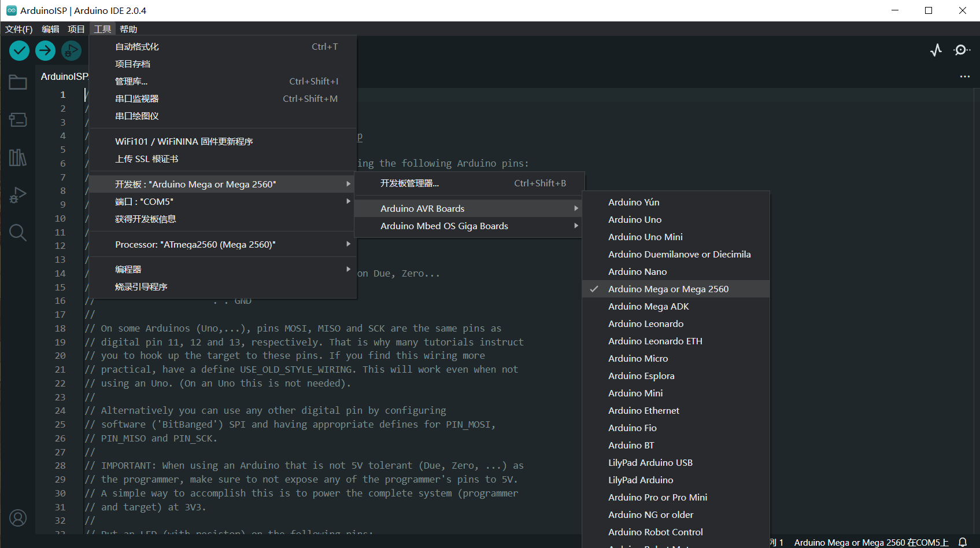Click the Verify checkmark button

tap(19, 51)
